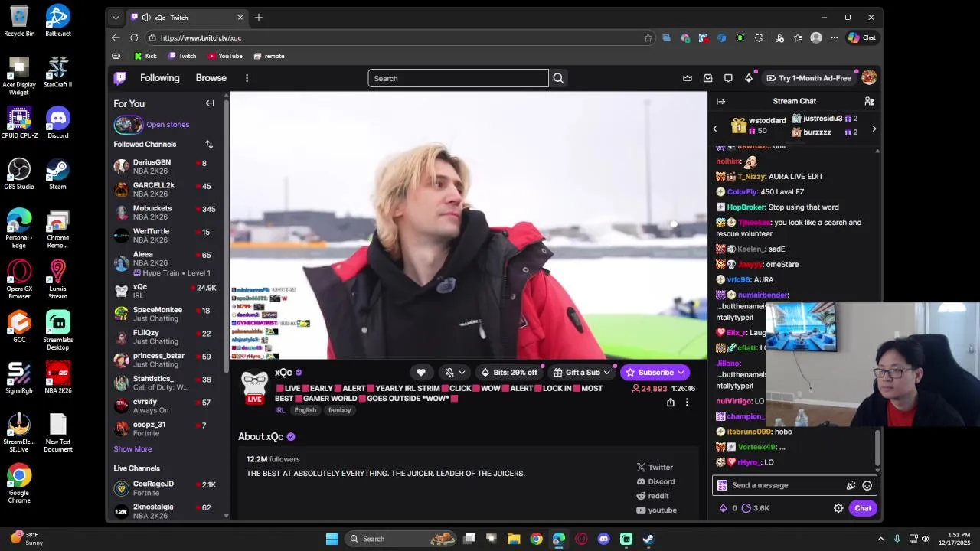Click the Twitch logo home icon
This screenshot has height=551, width=980.
point(120,78)
